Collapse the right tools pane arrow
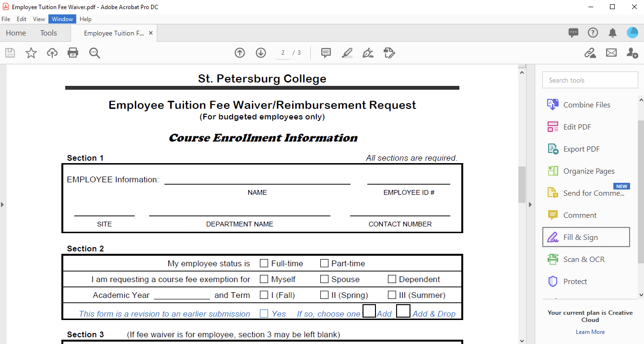The height and width of the screenshot is (344, 644). point(530,204)
